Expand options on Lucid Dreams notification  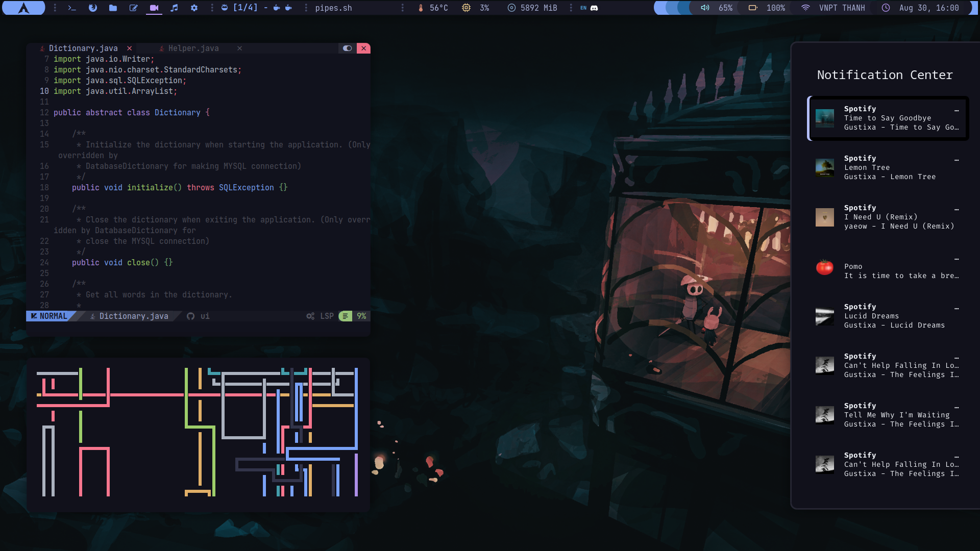pyautogui.click(x=956, y=308)
